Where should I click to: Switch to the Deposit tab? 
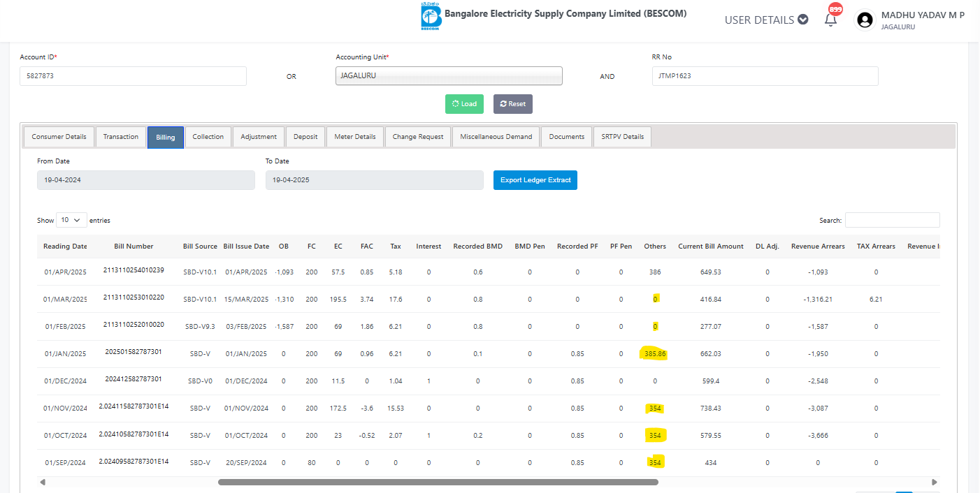point(305,137)
